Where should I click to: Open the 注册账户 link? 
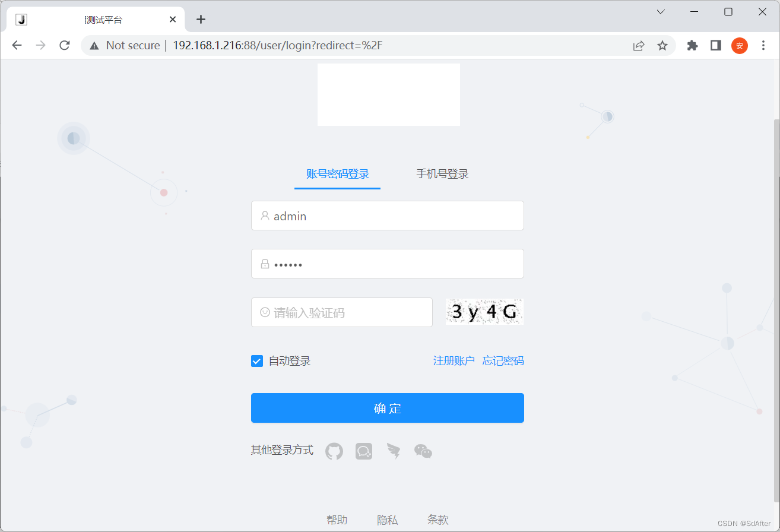(454, 361)
